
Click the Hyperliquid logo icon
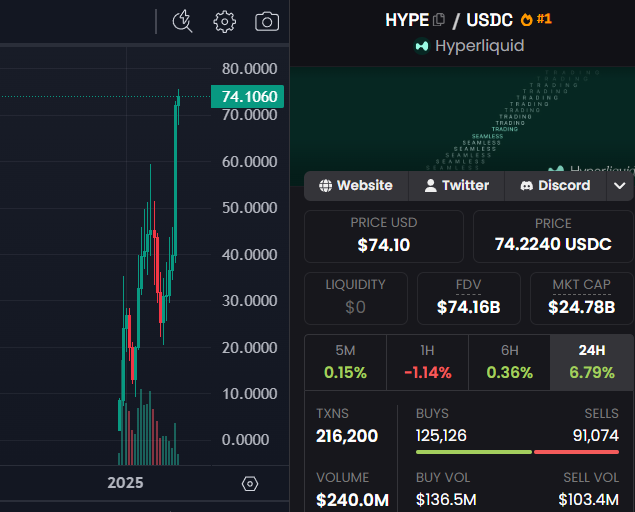[422, 46]
